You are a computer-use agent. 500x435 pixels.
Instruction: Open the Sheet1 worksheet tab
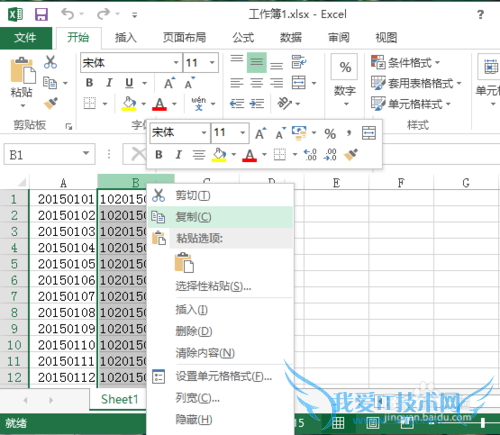pyautogui.click(x=119, y=399)
